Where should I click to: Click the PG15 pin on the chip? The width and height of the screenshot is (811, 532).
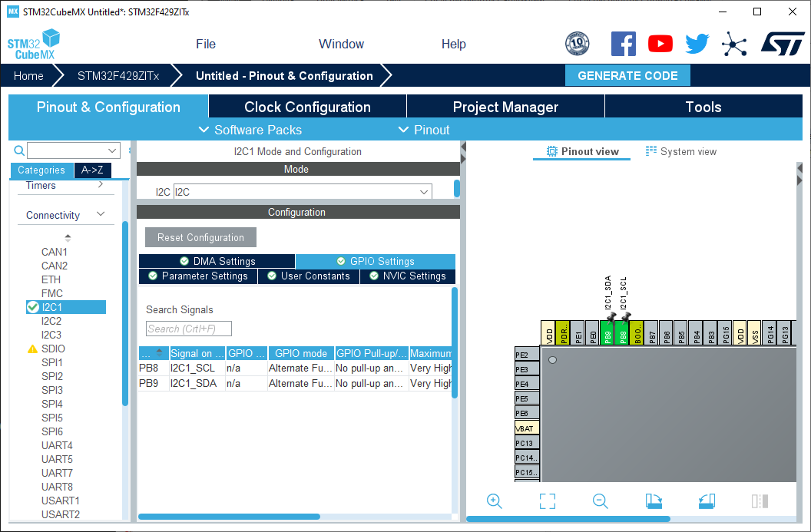point(727,332)
